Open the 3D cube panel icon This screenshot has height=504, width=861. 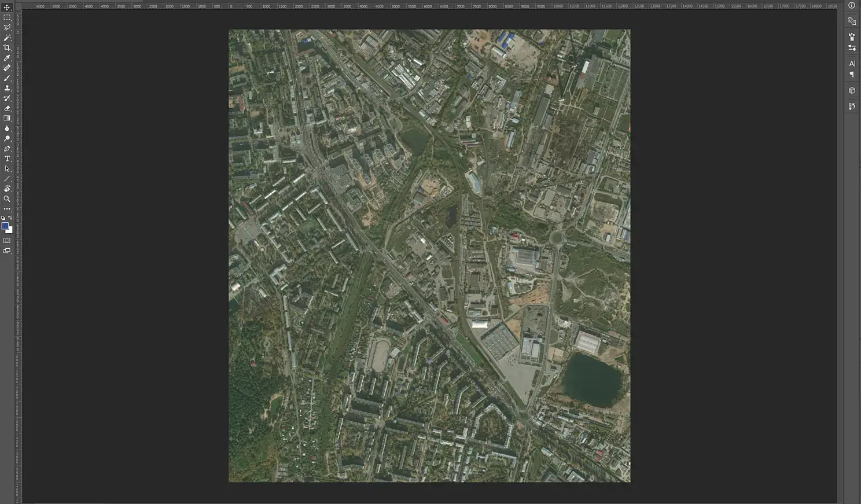pyautogui.click(x=852, y=90)
